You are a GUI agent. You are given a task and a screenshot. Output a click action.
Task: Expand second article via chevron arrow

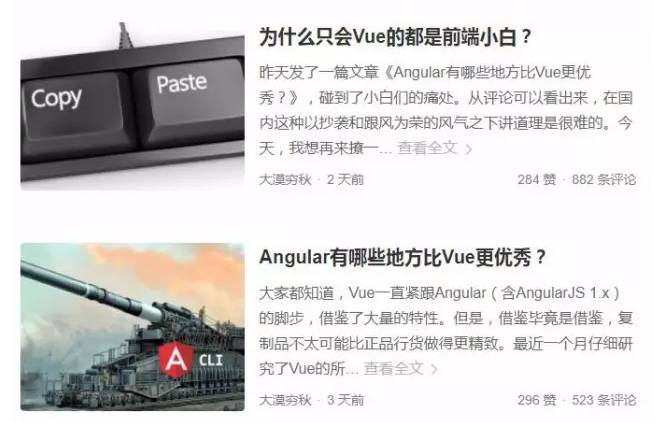coord(435,369)
